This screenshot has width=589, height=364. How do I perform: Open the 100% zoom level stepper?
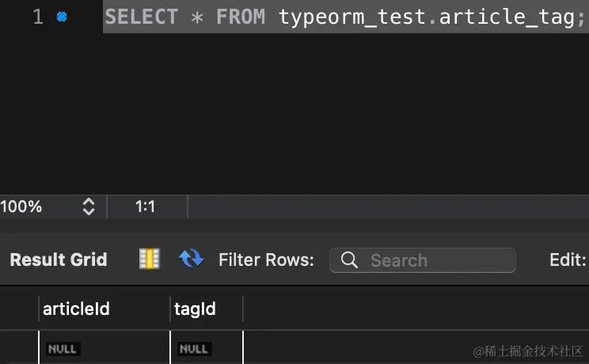88,207
